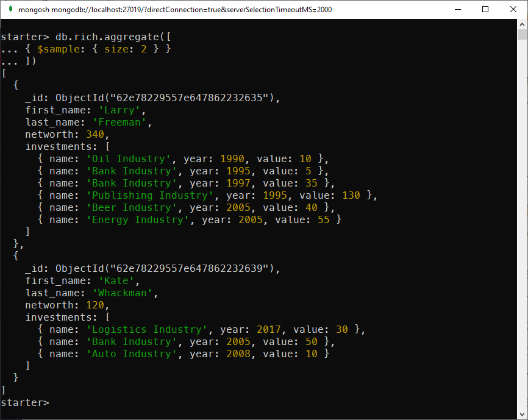Click the scrollbar up arrow
528x420 pixels.
[x=522, y=24]
